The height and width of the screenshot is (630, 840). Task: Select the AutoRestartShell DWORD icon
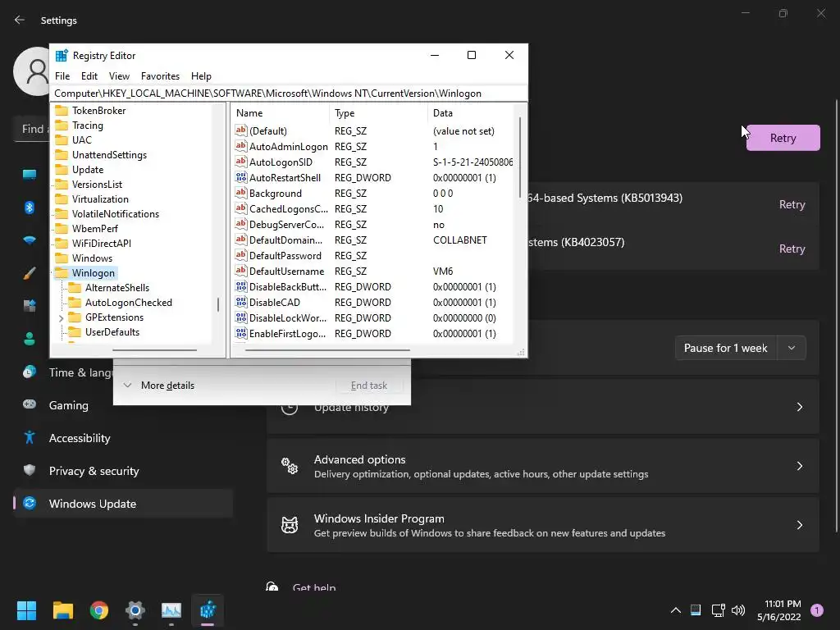pos(241,177)
